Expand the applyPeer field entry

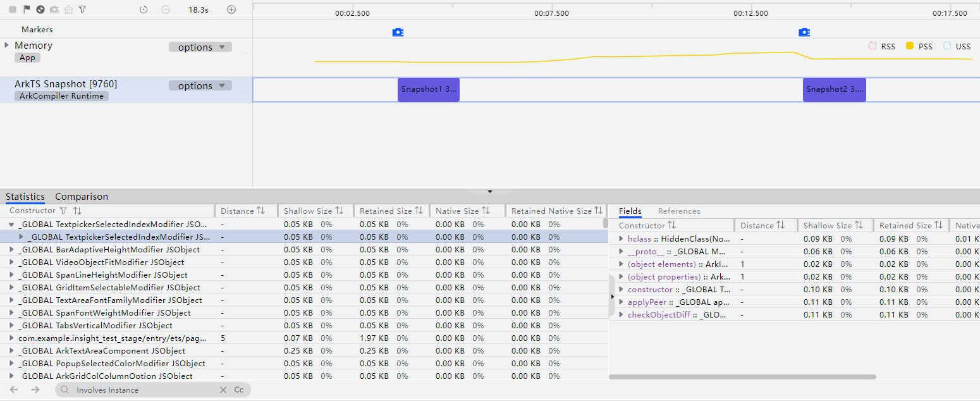(x=622, y=302)
